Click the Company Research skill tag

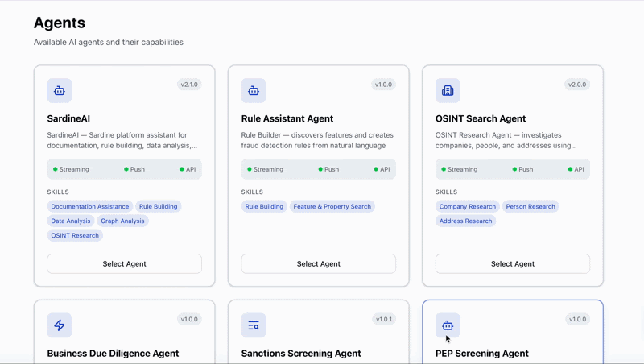pyautogui.click(x=468, y=206)
